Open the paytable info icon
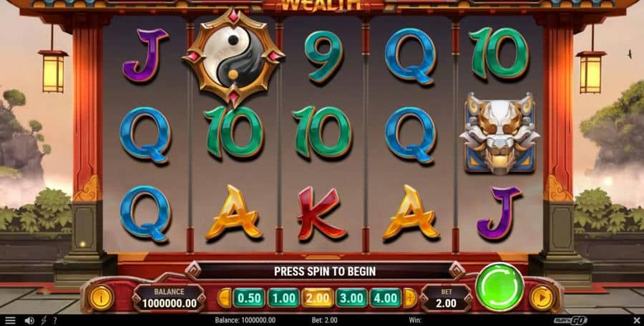Screen dimensions: 644x326 pyautogui.click(x=101, y=297)
